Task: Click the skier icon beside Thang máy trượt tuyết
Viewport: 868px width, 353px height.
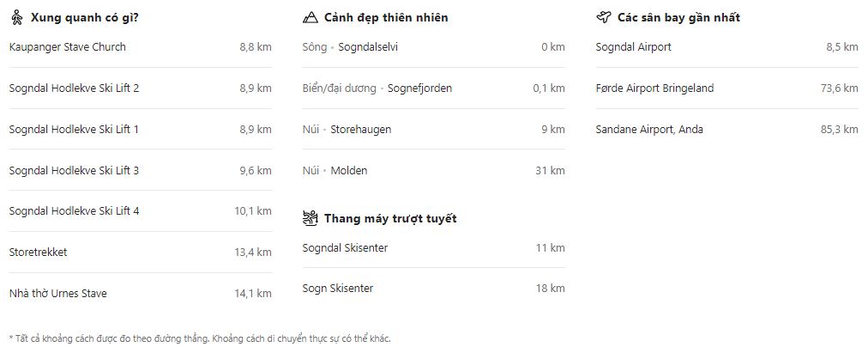Action: (310, 218)
